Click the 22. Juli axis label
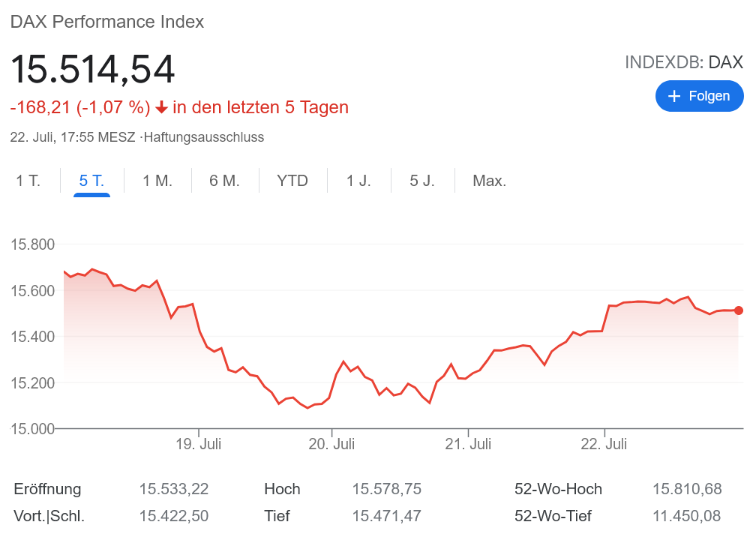Screen dimensions: 756x546 pyautogui.click(x=604, y=445)
